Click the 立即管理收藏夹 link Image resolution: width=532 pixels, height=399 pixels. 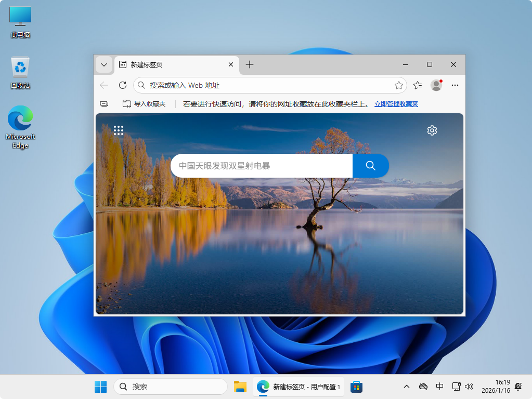[x=396, y=104]
